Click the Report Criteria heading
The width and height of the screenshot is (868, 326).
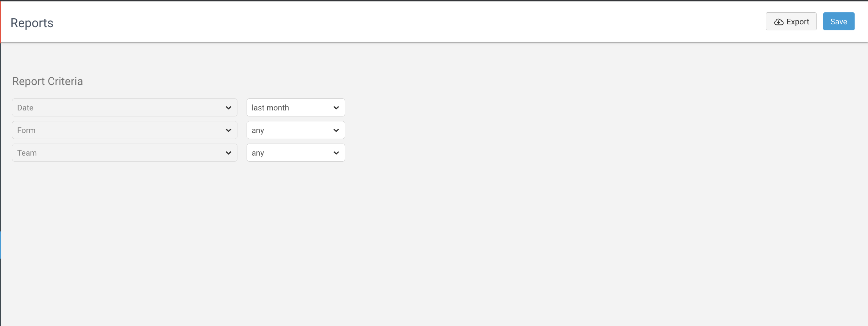pos(48,81)
